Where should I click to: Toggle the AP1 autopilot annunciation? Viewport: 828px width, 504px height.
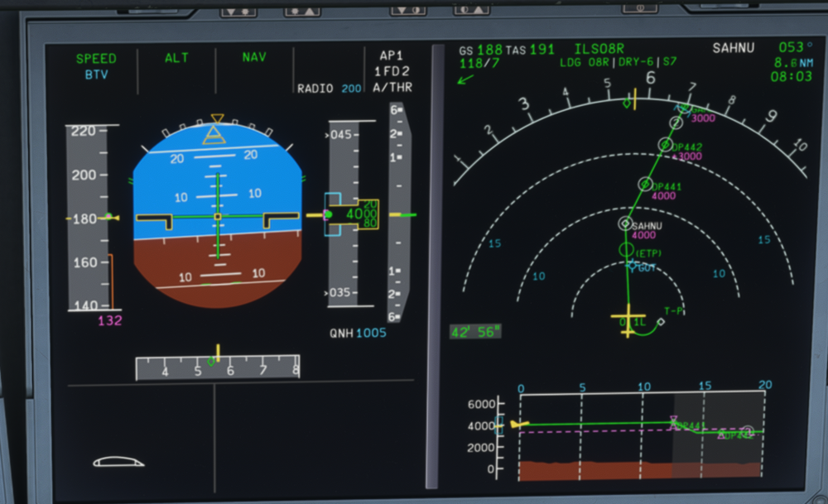(x=391, y=55)
